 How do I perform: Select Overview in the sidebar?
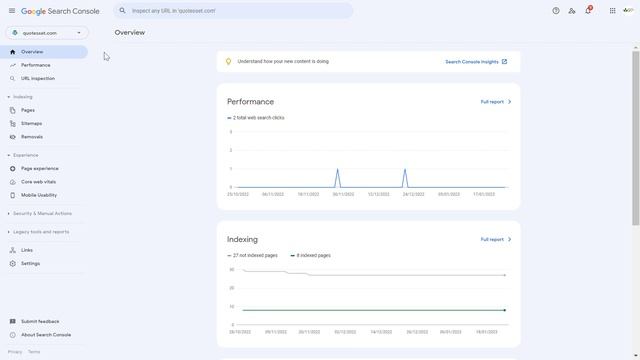coord(44,52)
